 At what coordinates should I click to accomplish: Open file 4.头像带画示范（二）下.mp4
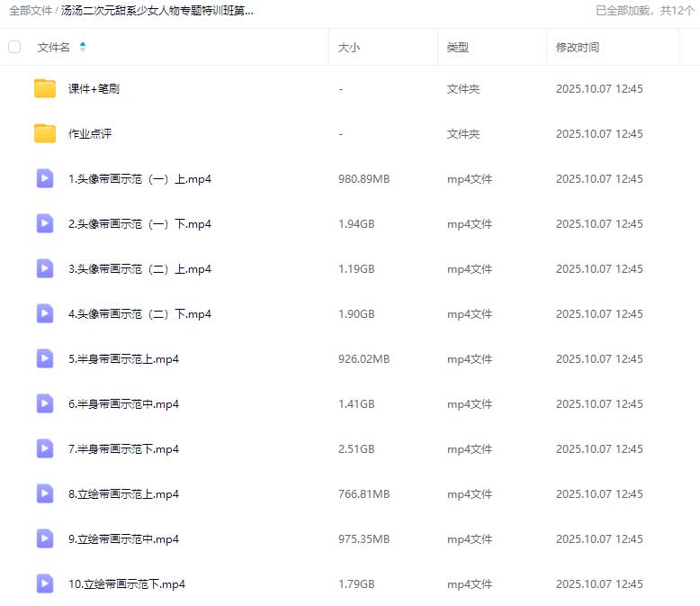[139, 314]
